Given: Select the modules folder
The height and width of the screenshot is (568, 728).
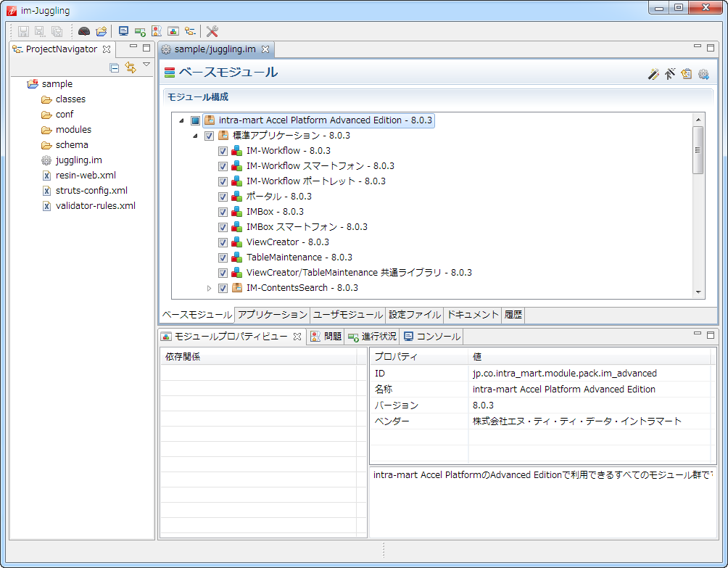Looking at the screenshot, I should pos(73,130).
